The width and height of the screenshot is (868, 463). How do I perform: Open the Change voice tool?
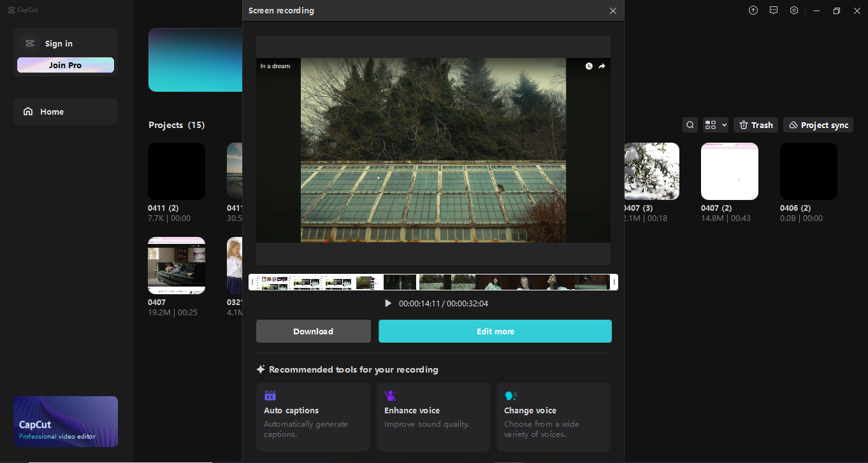553,417
